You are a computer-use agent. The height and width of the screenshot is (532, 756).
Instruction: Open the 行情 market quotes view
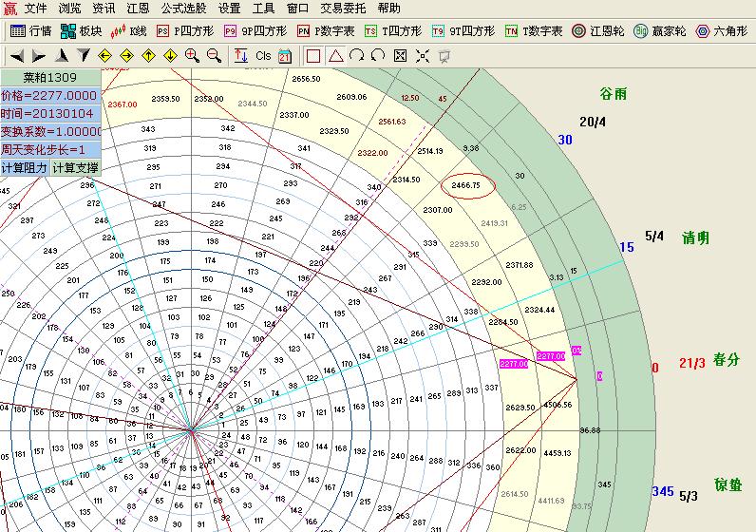[x=28, y=31]
